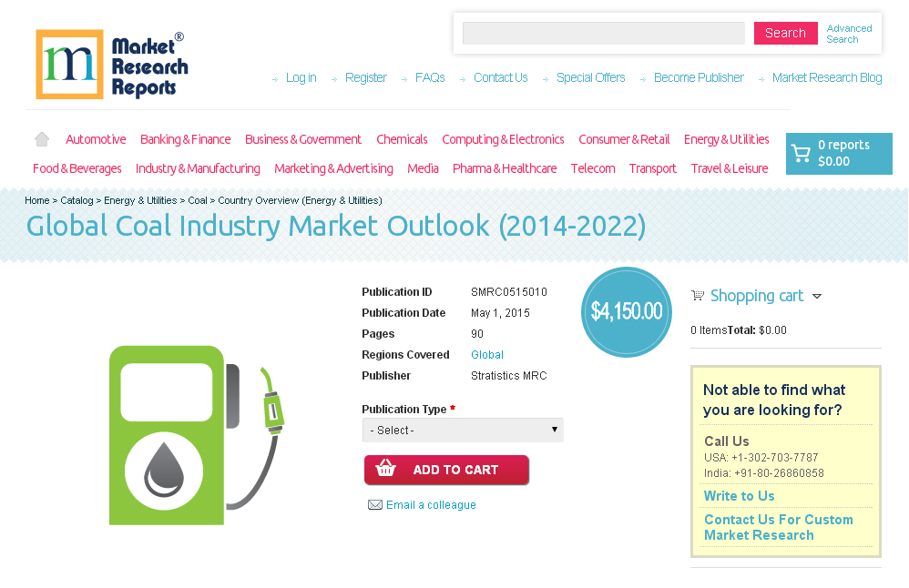Click the basket icon on the Add to Cart button

pos(385,470)
